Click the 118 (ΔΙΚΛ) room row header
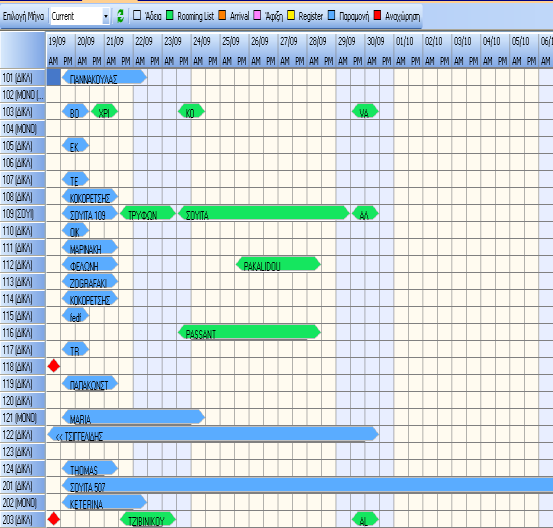 23,366
